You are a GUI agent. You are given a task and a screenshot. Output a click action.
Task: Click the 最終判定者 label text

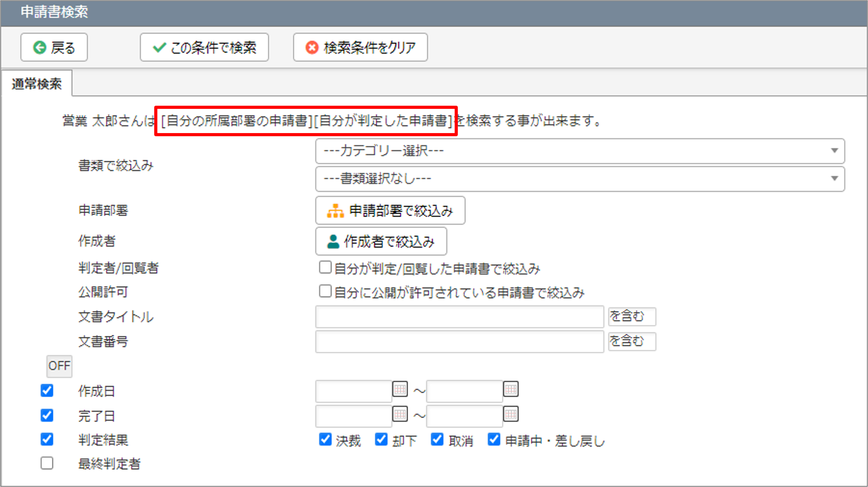coord(109,464)
